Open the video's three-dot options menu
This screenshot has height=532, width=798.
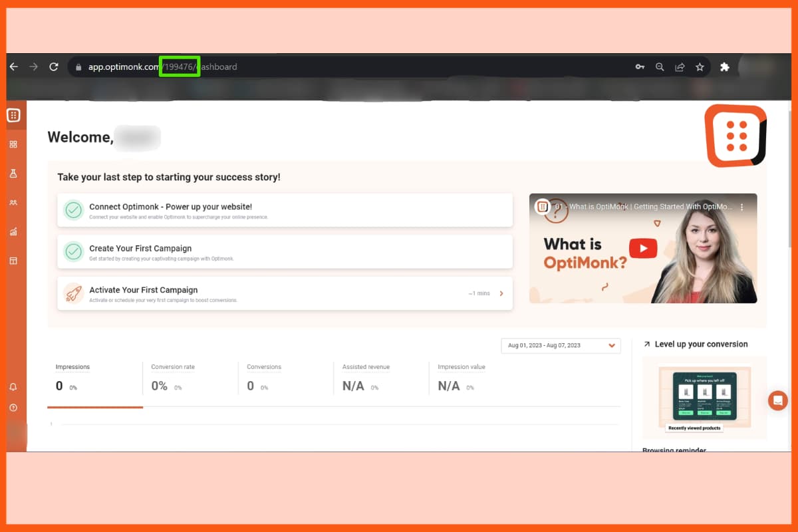(743, 207)
